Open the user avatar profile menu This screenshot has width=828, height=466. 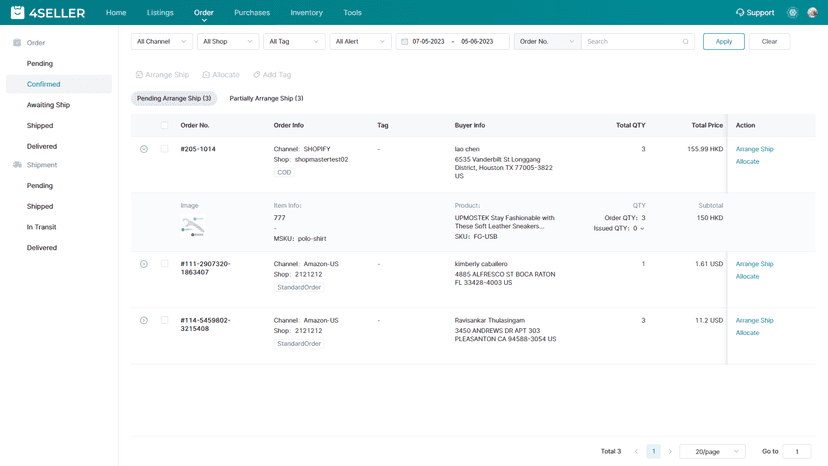coord(812,13)
